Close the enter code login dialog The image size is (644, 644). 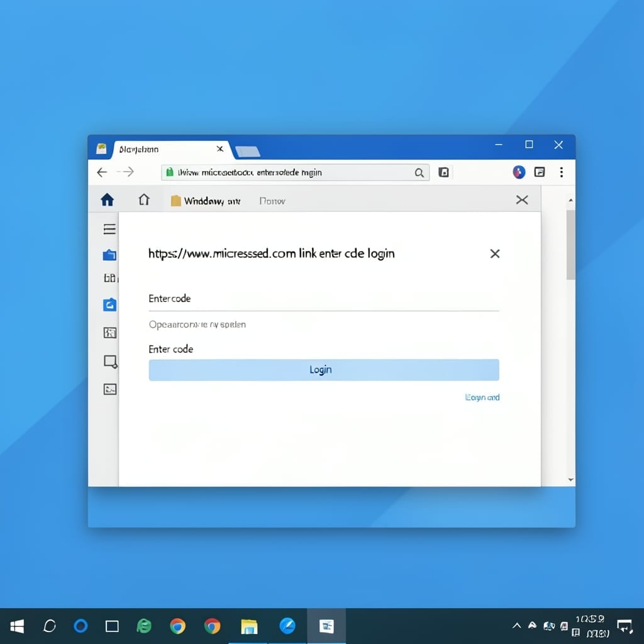point(495,254)
